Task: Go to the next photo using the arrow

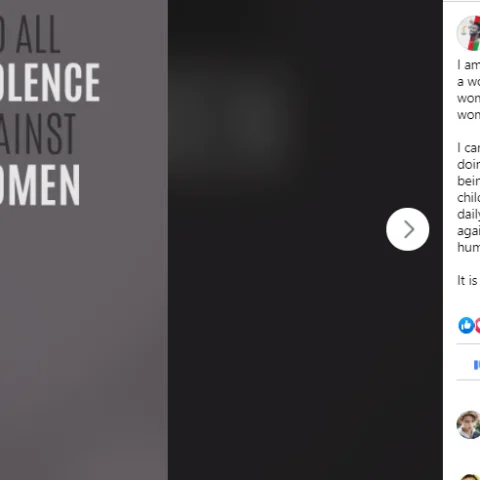Action: (x=407, y=229)
